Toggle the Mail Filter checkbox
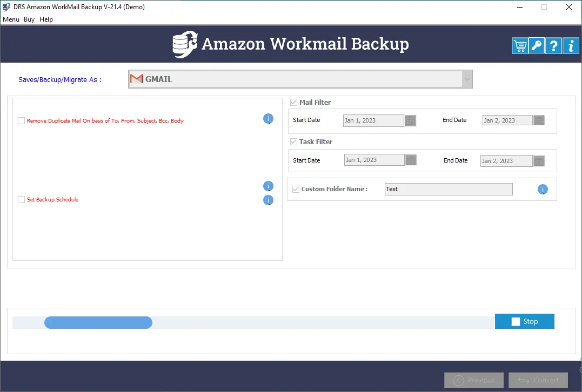Viewport: 582px width, 392px height. (x=293, y=103)
